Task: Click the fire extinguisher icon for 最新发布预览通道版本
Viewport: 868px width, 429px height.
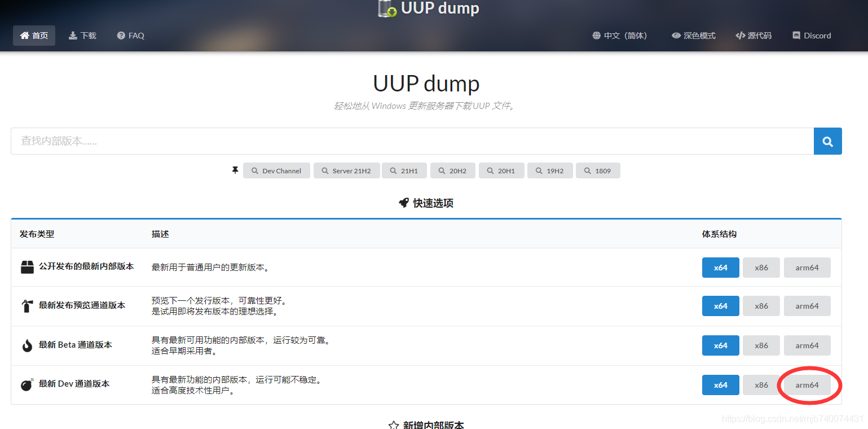Action: 27,306
